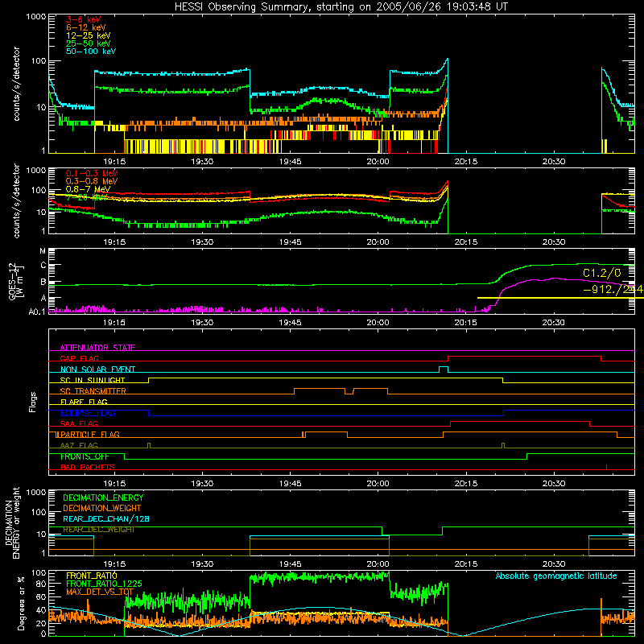644x644 pixels.
Task: Click the SAA_FLAG label
Action: click(x=79, y=423)
